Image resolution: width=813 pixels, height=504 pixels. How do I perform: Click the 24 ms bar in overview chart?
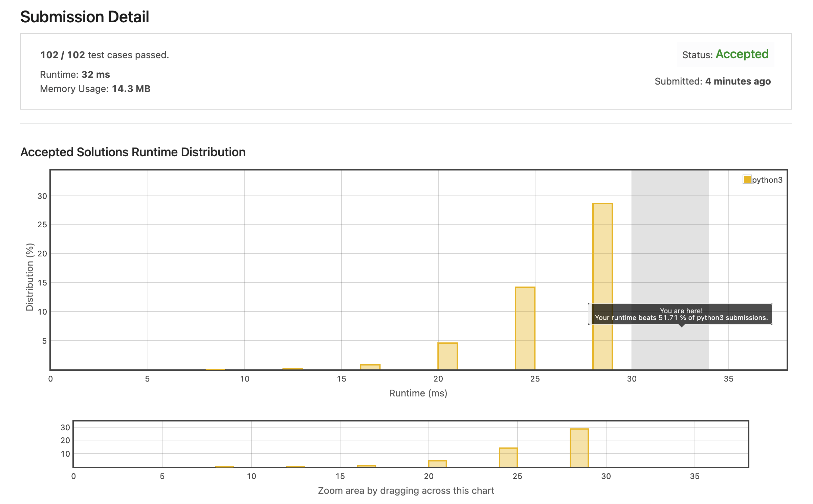[508, 457]
